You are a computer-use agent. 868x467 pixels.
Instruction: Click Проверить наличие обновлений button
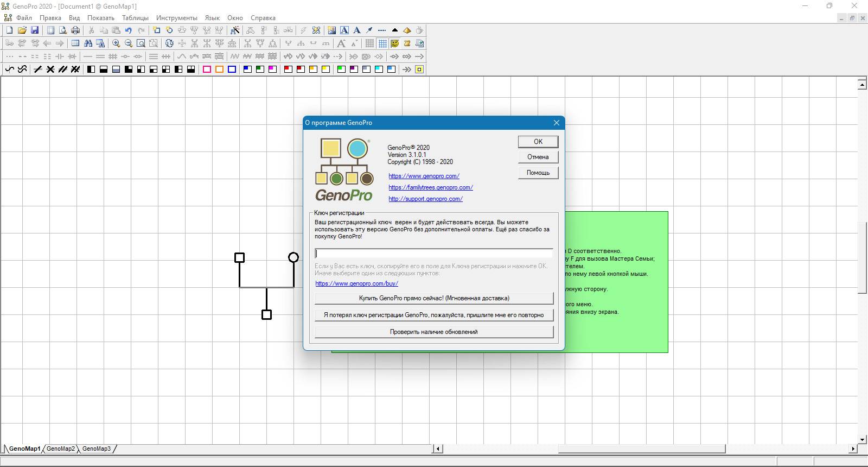pos(434,332)
